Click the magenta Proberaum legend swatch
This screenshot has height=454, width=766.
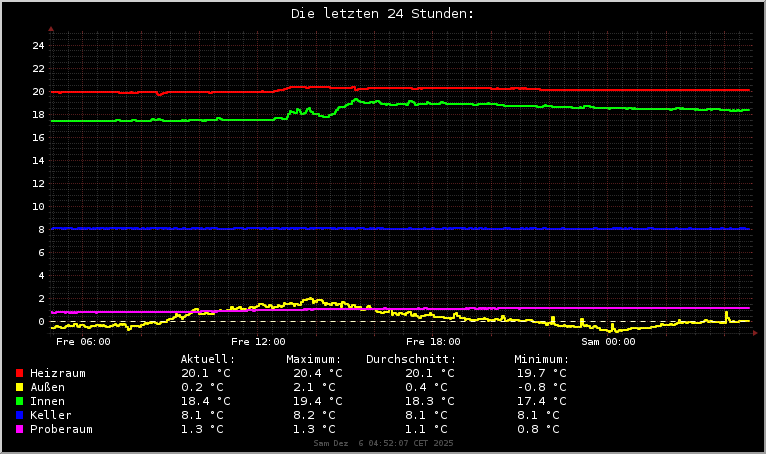coord(19,429)
